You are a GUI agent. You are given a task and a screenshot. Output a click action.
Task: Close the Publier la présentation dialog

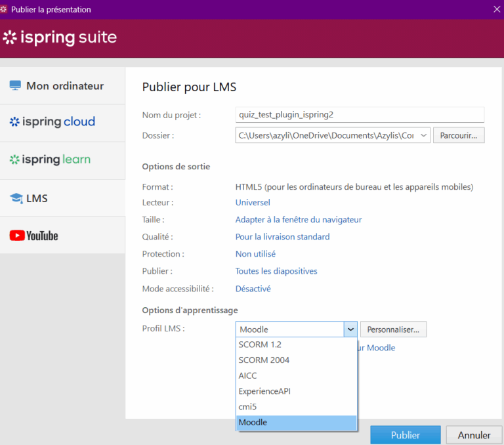(497, 9)
